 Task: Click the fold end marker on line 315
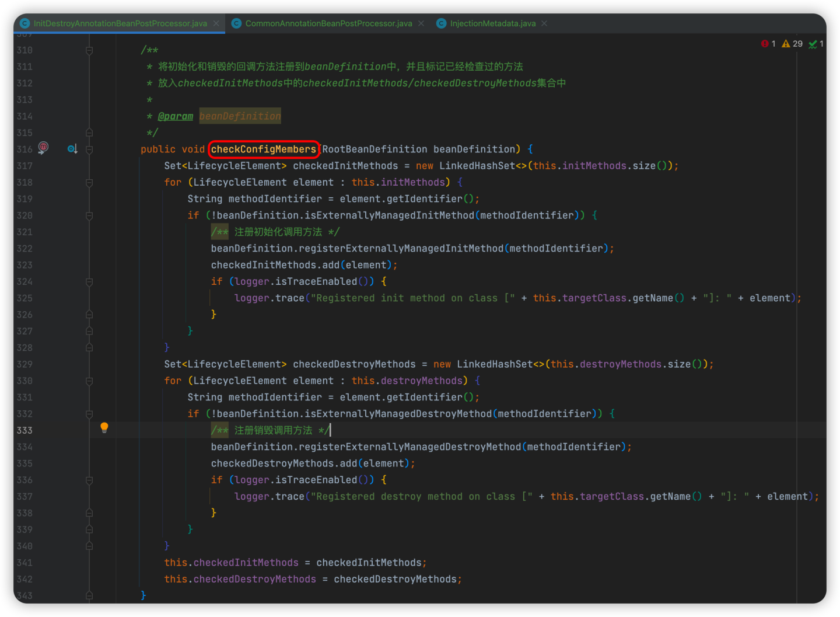point(89,133)
